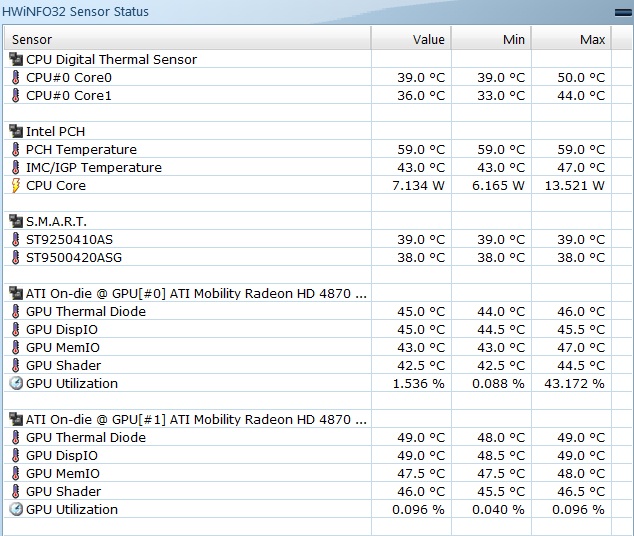Click thermometer icon beside PCH Temperature
Screen dimensions: 634x536
15,150
